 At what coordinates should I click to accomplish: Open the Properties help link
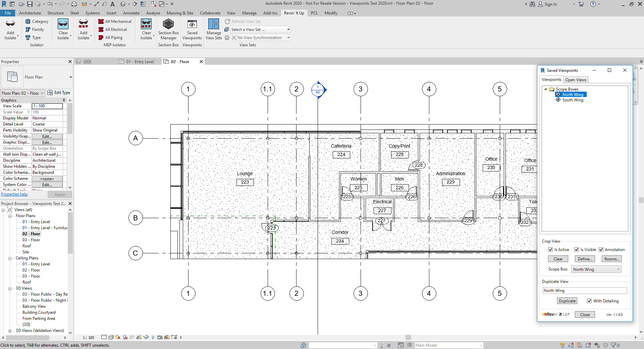[x=14, y=195]
